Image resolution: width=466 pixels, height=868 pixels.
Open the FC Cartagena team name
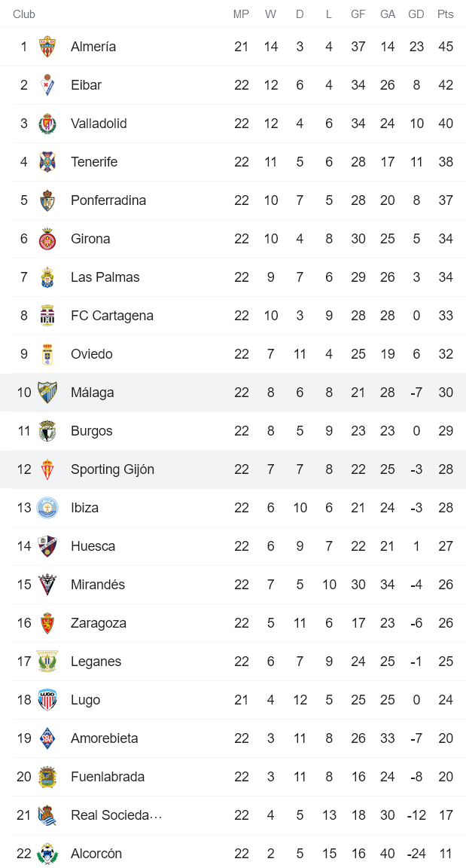point(112,316)
